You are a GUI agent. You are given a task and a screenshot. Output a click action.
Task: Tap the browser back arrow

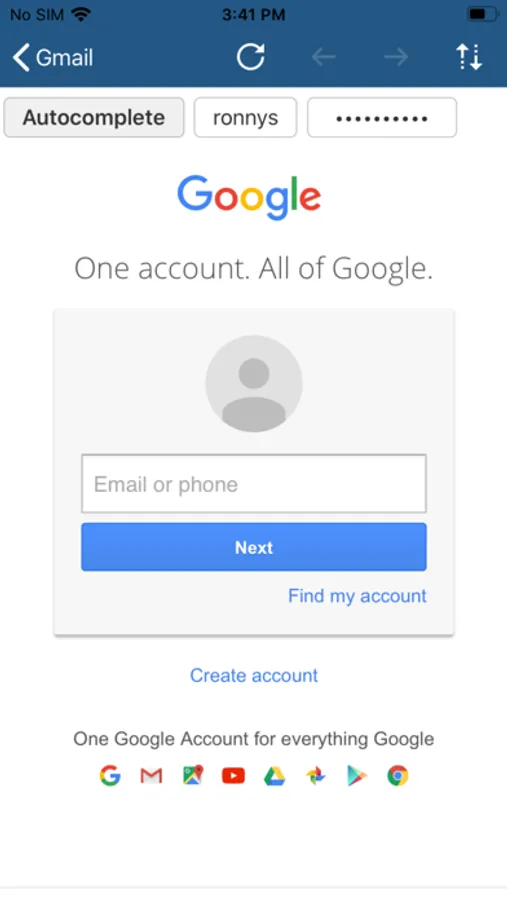tap(323, 57)
